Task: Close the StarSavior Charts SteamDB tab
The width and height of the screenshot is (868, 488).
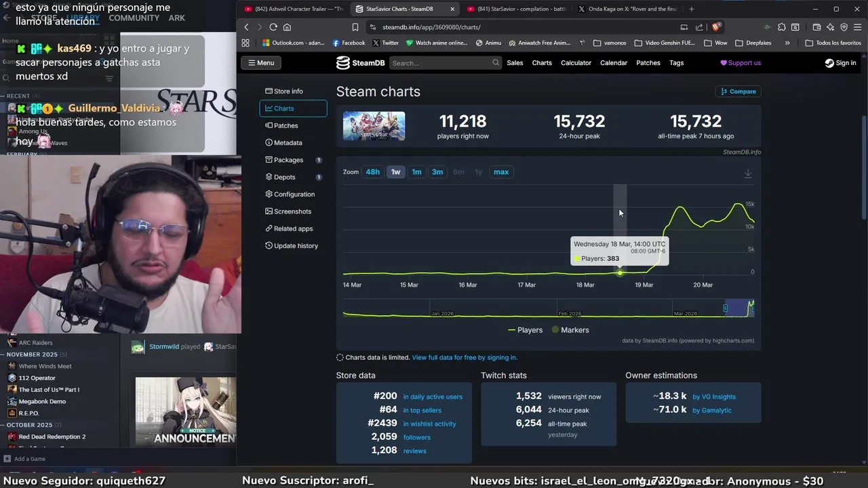Action: coord(452,9)
